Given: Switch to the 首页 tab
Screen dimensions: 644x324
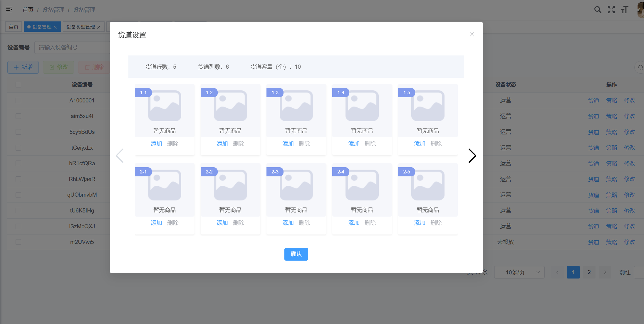Looking at the screenshot, I should coord(14,27).
